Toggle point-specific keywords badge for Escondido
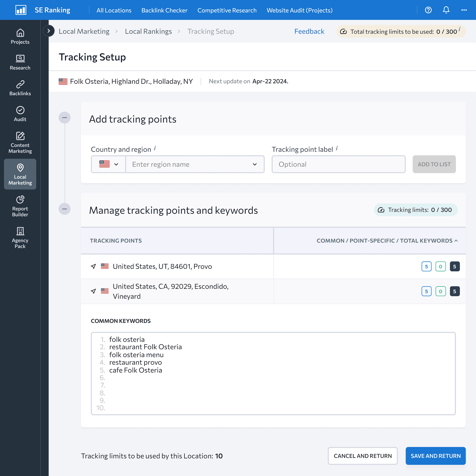 (x=441, y=291)
